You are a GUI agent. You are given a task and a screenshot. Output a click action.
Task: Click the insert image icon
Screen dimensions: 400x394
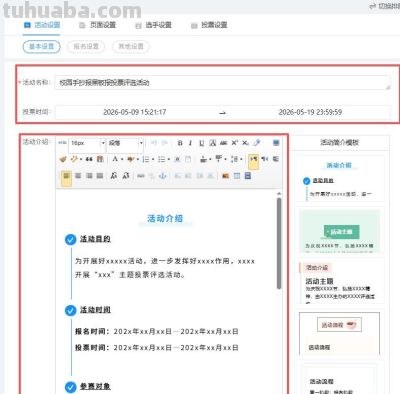coord(226,176)
